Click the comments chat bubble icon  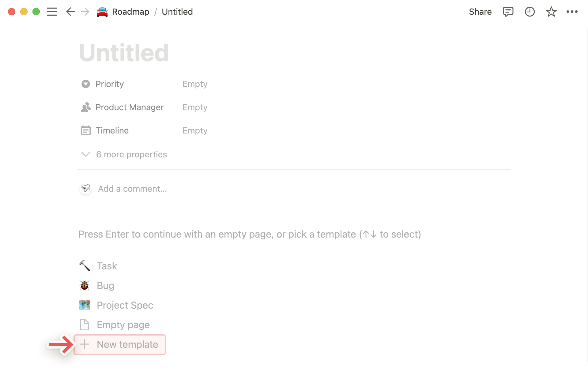[x=507, y=12]
